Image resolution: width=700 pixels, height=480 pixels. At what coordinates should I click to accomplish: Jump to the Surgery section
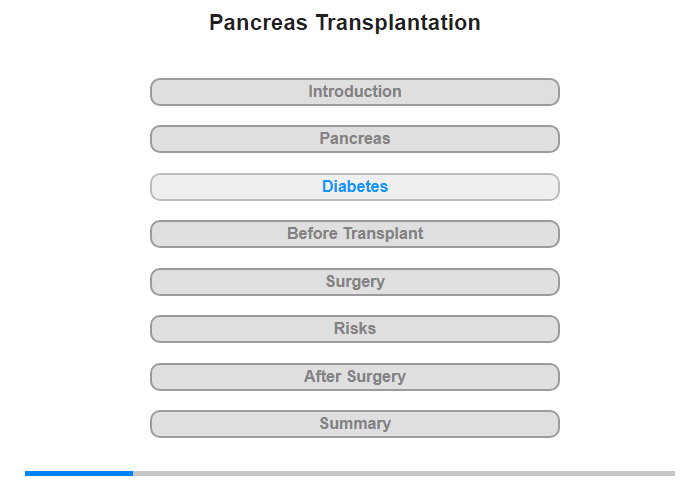point(354,282)
